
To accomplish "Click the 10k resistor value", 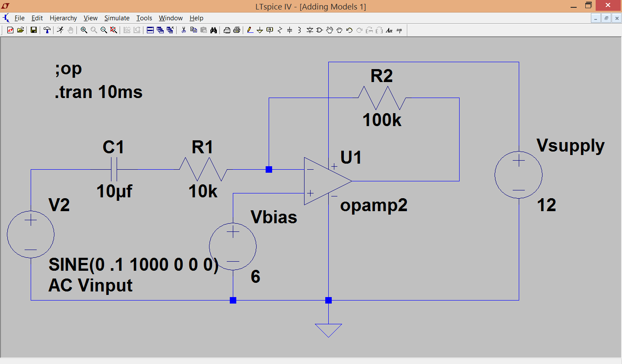I will (x=203, y=191).
